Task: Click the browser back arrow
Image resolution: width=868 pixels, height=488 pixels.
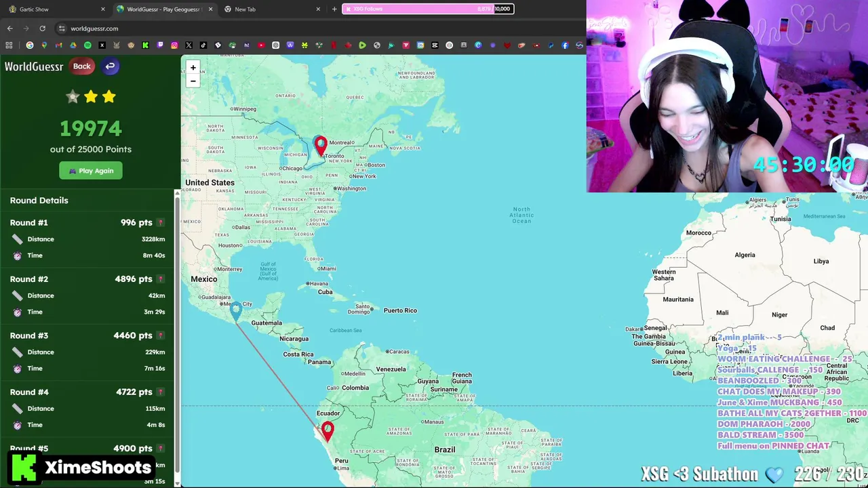Action: (9, 28)
